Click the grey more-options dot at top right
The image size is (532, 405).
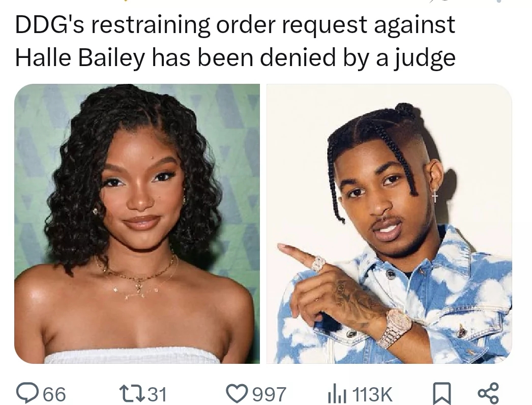tap(498, 1)
